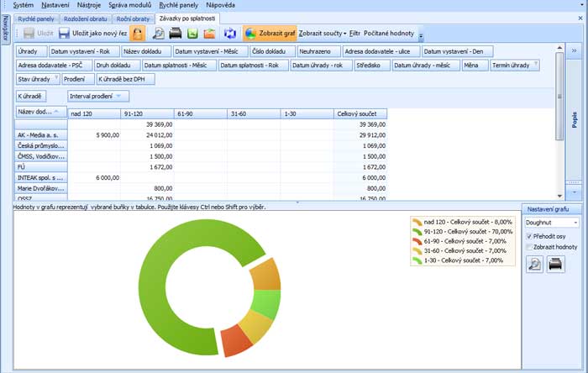Select the INTEAK spol. s row header
The image size is (588, 373).
coord(40,177)
